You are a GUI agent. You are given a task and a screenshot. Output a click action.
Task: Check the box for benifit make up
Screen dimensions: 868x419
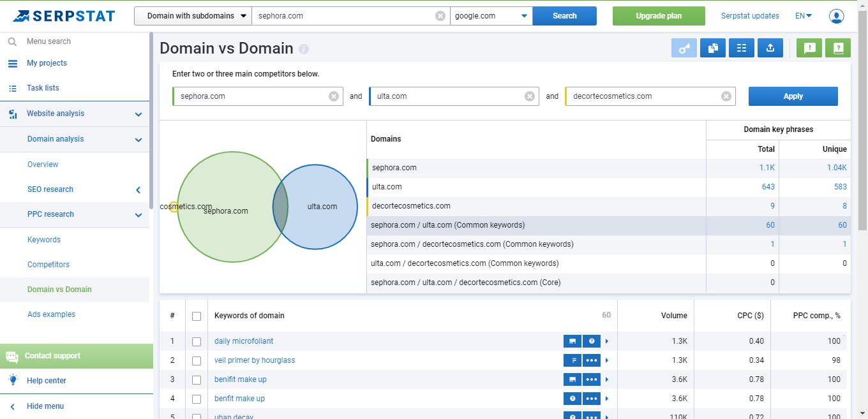(x=197, y=380)
